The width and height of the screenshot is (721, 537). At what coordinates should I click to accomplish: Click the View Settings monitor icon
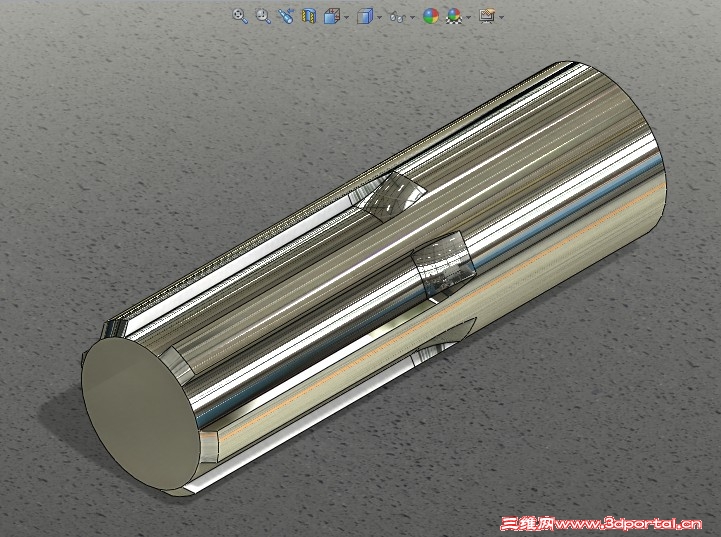coord(486,17)
